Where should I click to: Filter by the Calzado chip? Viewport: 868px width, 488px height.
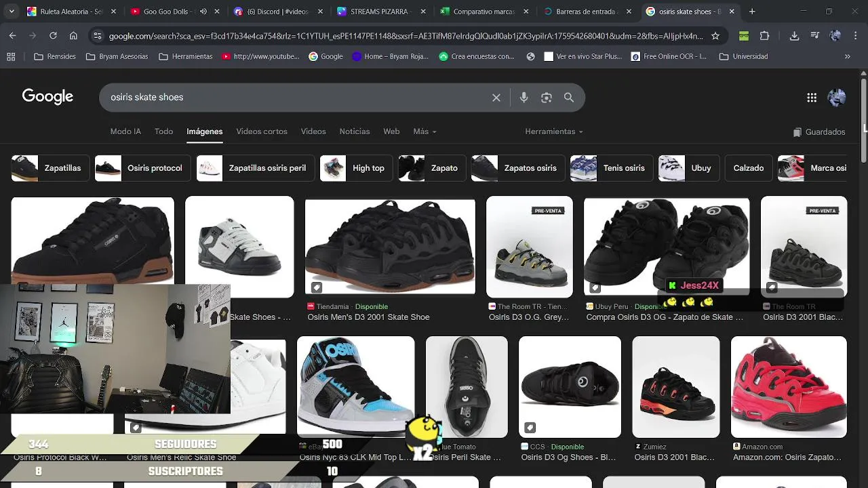click(x=749, y=168)
